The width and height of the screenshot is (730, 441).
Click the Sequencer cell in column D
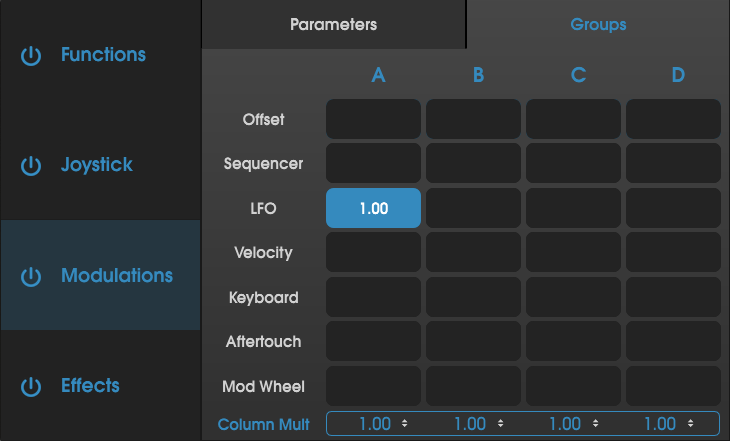(x=674, y=163)
